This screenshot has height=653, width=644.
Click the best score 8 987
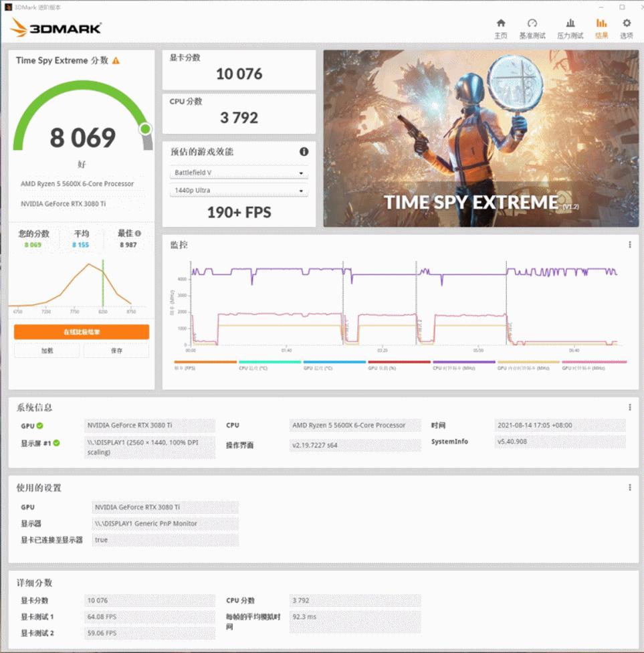(x=128, y=245)
